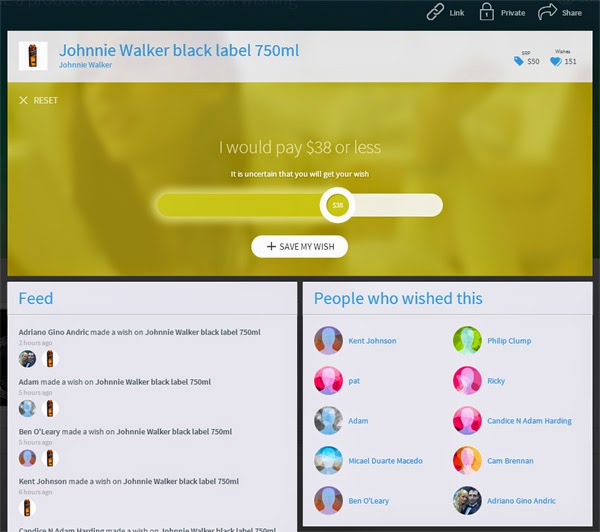Open pat profile link
This screenshot has width=600, height=532.
(354, 381)
